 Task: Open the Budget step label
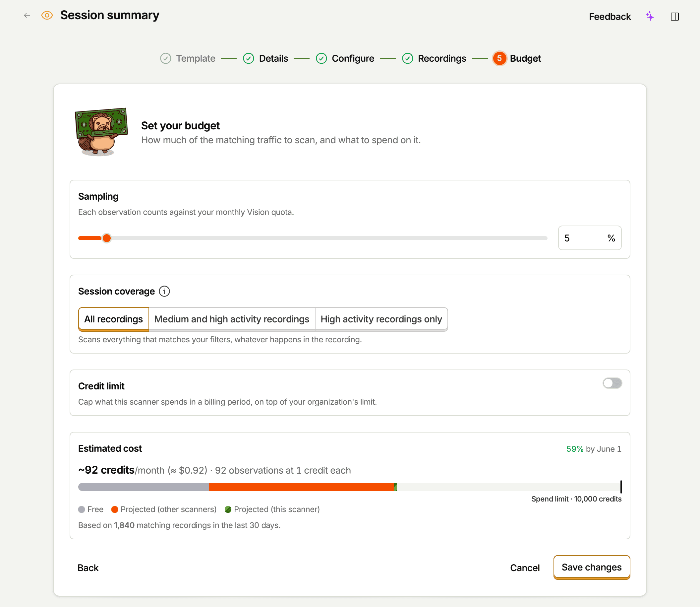point(525,58)
